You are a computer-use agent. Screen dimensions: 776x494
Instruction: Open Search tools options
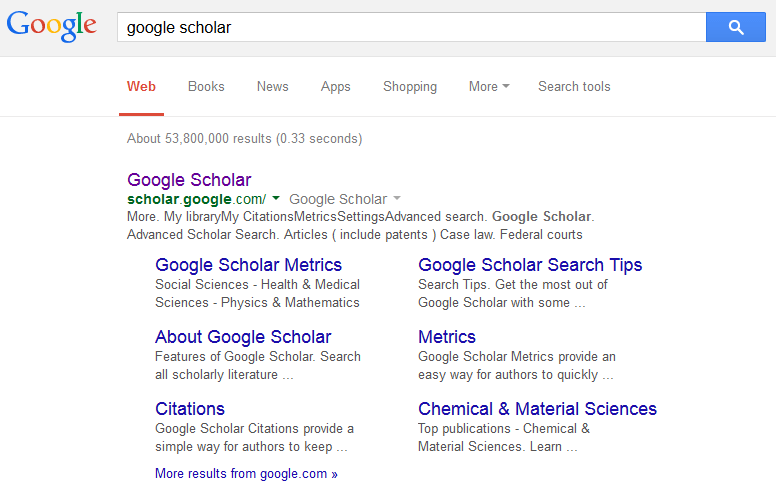click(x=574, y=86)
